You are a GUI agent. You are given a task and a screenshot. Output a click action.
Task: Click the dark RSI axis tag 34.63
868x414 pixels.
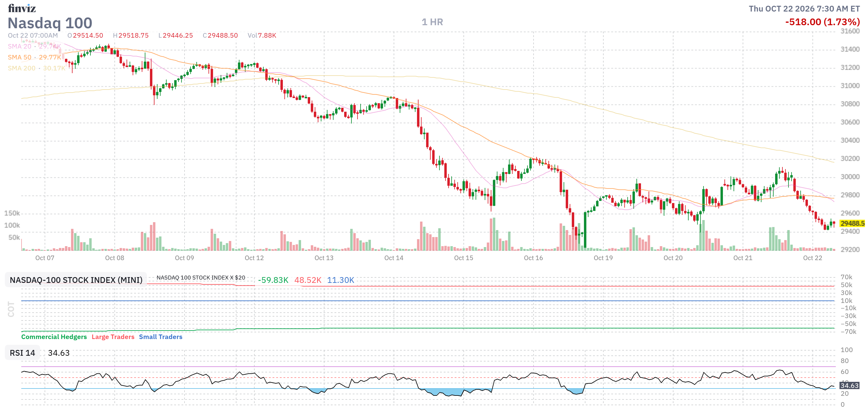849,385
